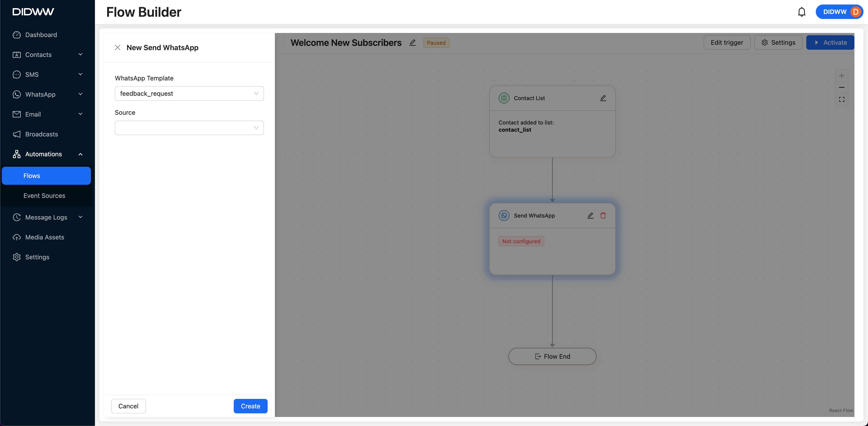Image resolution: width=868 pixels, height=426 pixels.
Task: Close the New Send WhatsApp panel
Action: click(x=117, y=47)
